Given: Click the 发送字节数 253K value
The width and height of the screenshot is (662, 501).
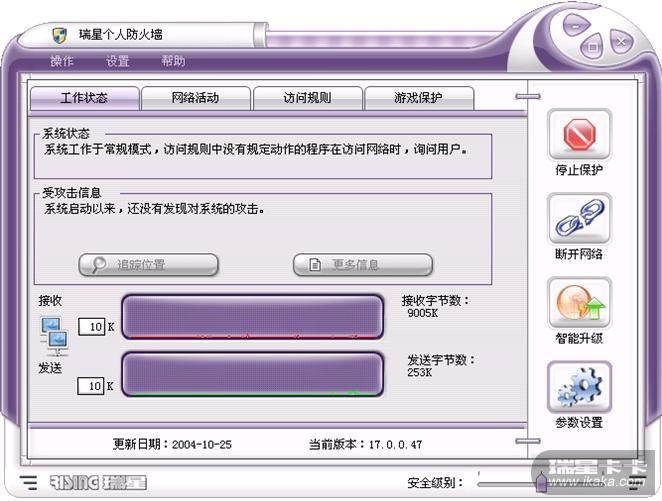Looking at the screenshot, I should click(x=420, y=372).
